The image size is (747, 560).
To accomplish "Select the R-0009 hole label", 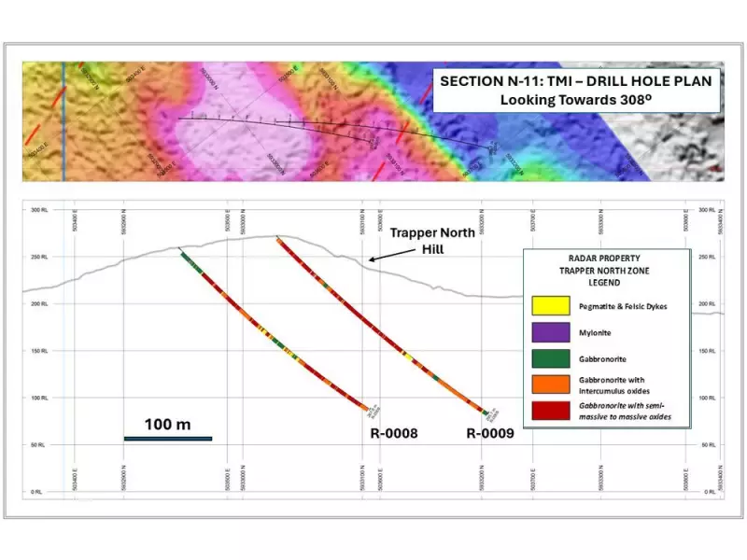I will tap(489, 432).
